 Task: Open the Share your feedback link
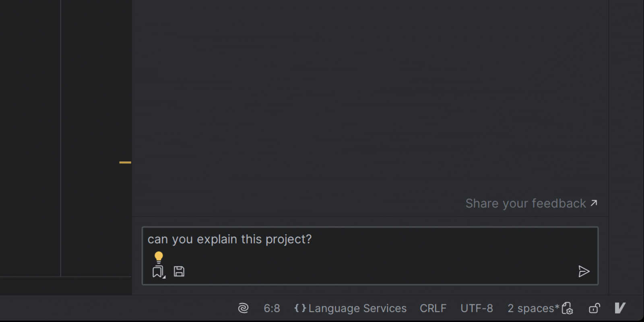point(525,204)
